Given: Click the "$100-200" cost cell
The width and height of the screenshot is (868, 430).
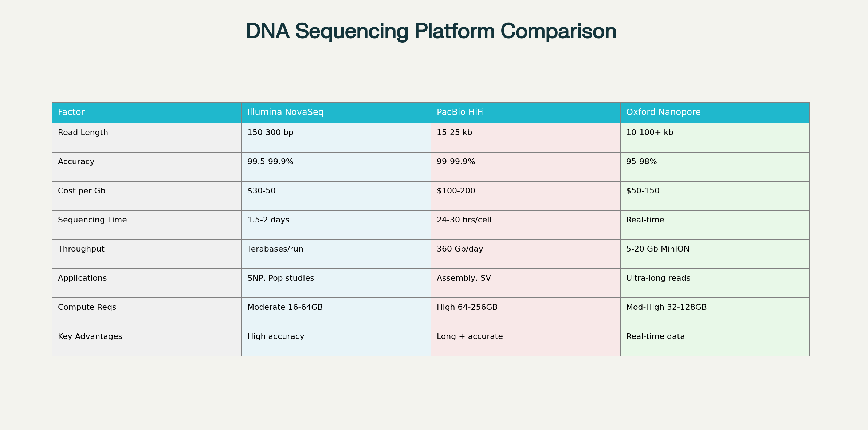Looking at the screenshot, I should (456, 191).
